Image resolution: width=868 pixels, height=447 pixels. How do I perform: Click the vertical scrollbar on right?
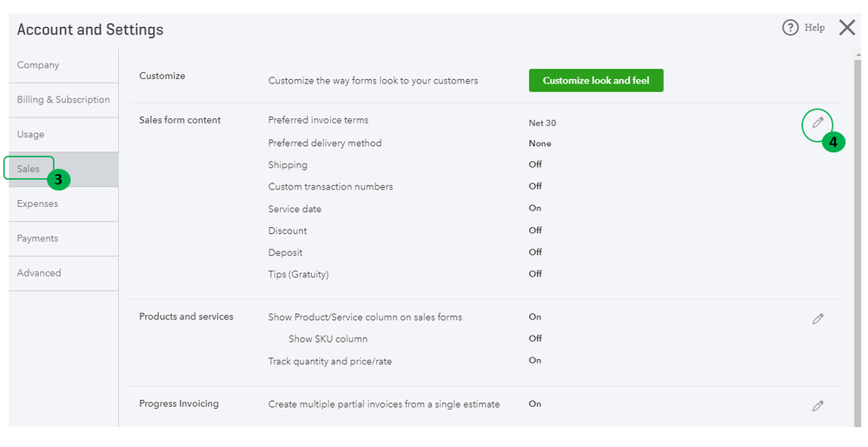(856, 217)
